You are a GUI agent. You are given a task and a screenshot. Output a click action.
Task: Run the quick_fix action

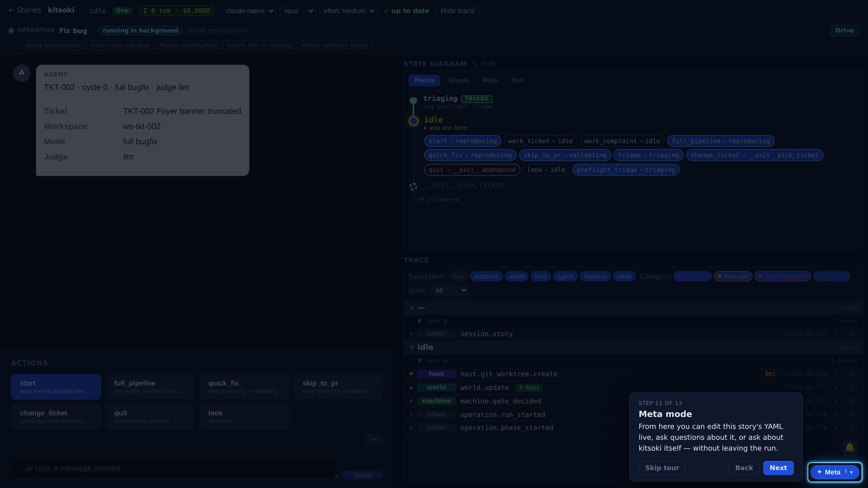[x=244, y=387]
